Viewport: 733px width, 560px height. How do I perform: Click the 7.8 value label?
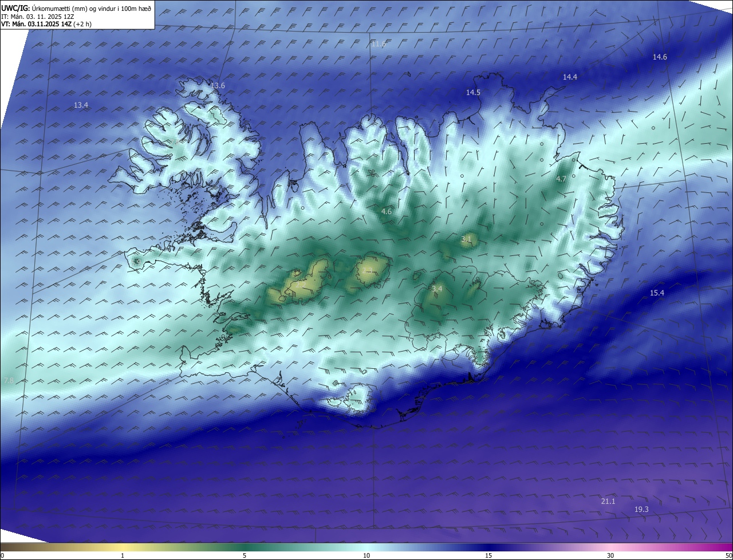coord(9,380)
